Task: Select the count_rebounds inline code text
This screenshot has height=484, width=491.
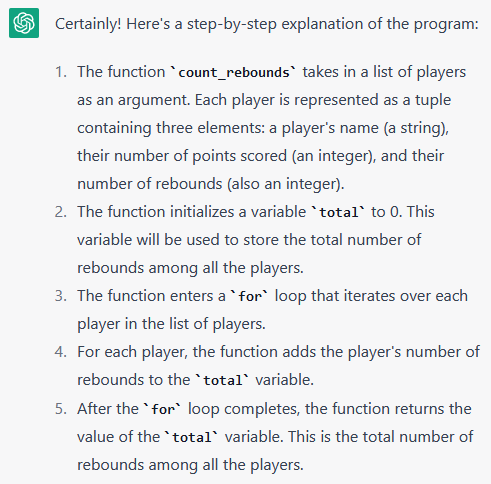Action: coord(233,73)
